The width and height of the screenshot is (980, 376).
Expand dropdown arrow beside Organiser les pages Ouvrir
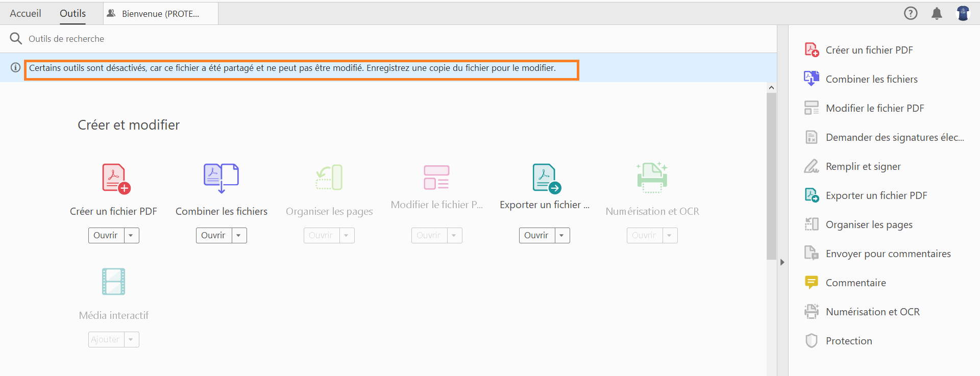(347, 235)
